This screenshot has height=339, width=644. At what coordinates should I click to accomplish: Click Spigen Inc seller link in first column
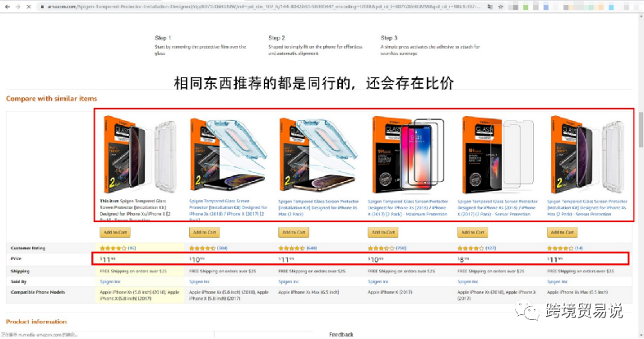[x=110, y=282]
